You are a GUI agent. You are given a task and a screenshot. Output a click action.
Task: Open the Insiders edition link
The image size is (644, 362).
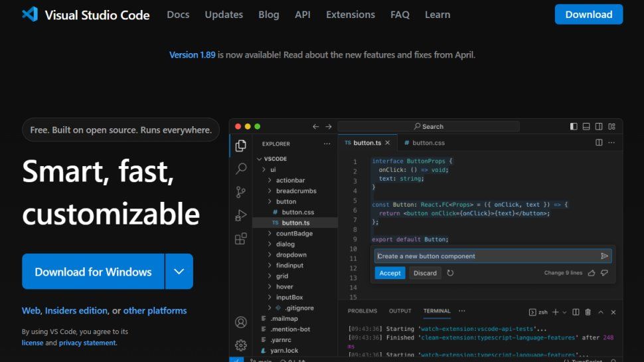pyautogui.click(x=76, y=311)
